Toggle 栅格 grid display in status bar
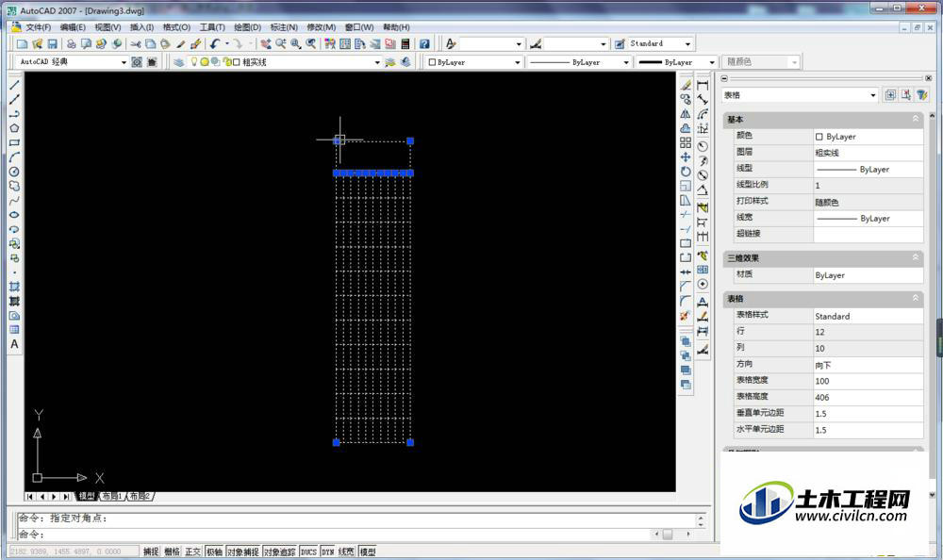Screen dimensions: 943x560 click(172, 552)
